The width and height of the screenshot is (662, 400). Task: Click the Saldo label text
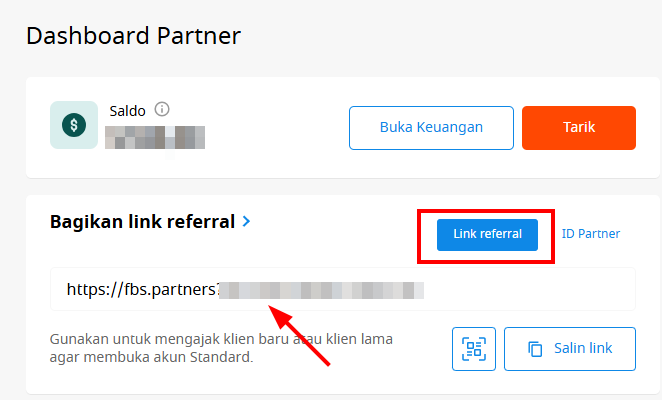click(128, 111)
